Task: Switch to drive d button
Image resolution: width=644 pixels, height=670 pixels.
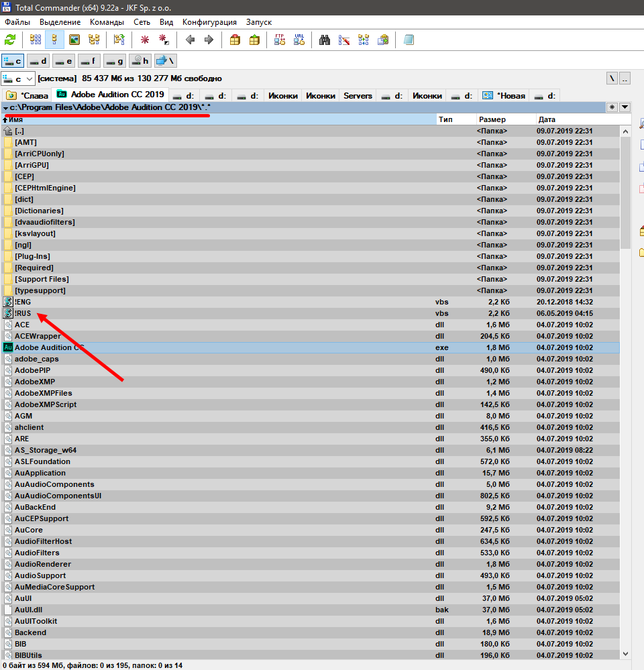Action: tap(38, 61)
